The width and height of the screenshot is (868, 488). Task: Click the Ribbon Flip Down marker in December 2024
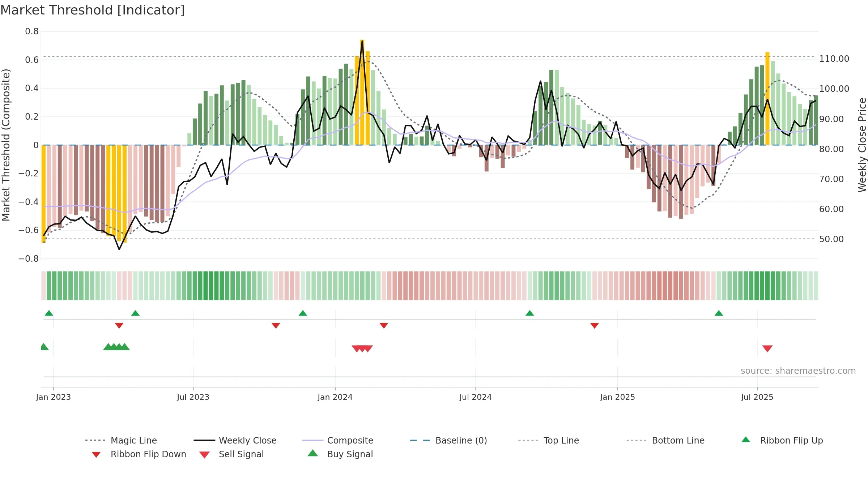(594, 326)
